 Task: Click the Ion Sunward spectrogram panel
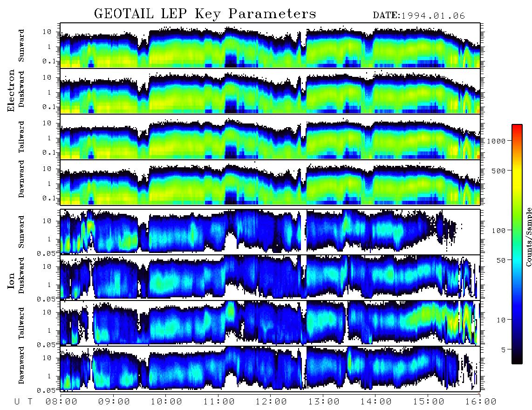click(x=270, y=232)
